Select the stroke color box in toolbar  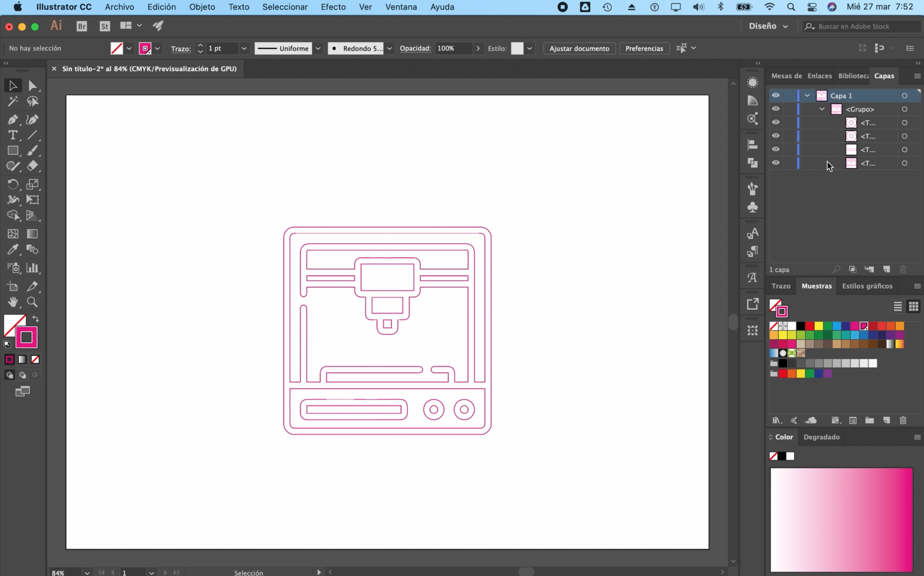[x=26, y=337]
